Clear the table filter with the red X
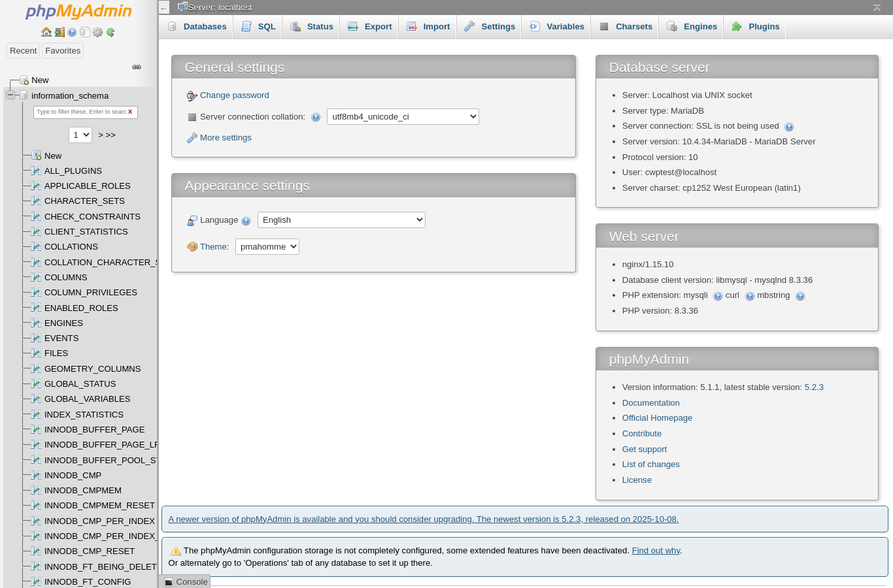This screenshot has height=588, width=893. point(130,112)
